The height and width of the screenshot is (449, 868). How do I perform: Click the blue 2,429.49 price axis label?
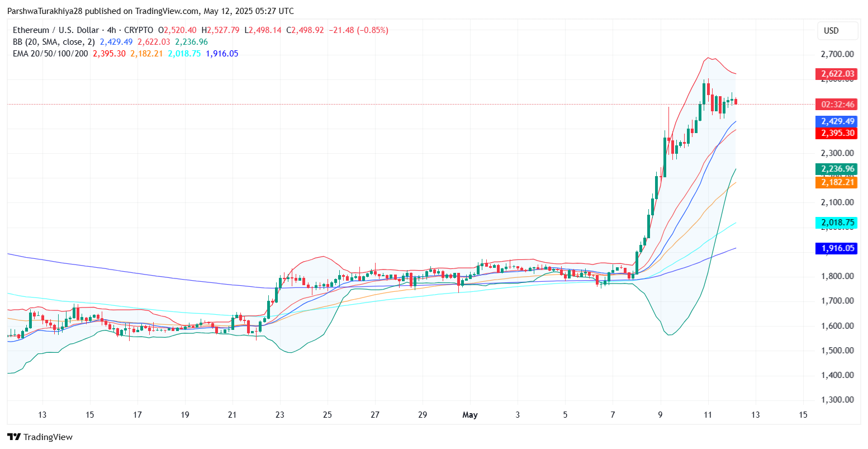coord(837,121)
